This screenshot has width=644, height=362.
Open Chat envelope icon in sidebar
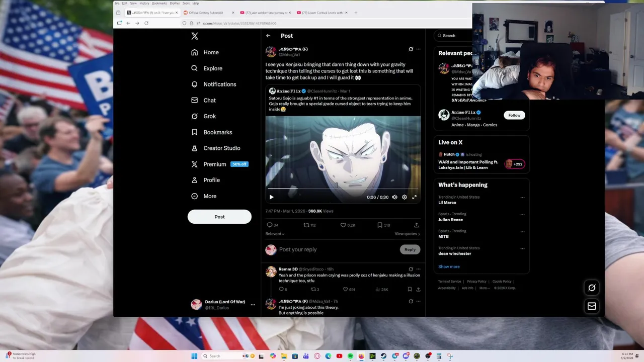pyautogui.click(x=195, y=101)
